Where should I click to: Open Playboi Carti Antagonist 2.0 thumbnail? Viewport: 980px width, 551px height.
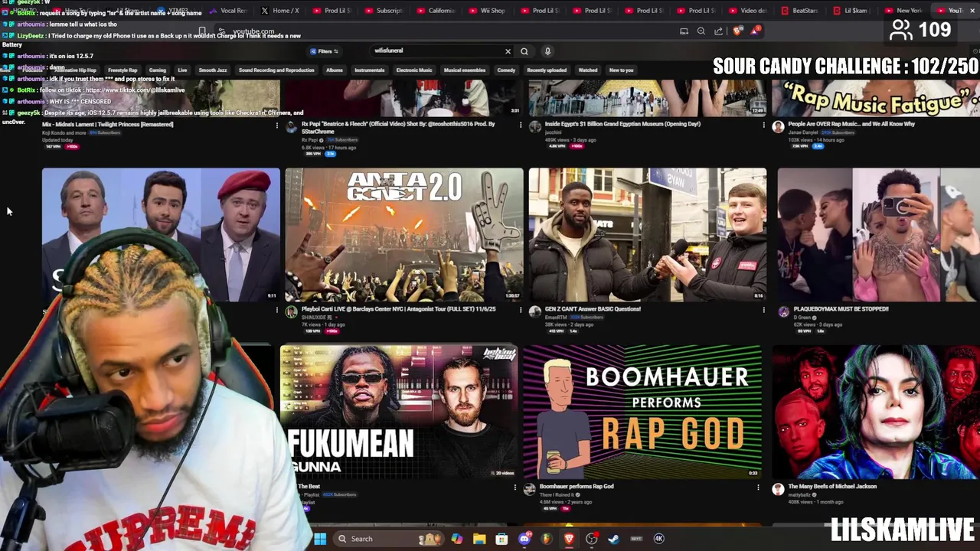click(x=404, y=235)
